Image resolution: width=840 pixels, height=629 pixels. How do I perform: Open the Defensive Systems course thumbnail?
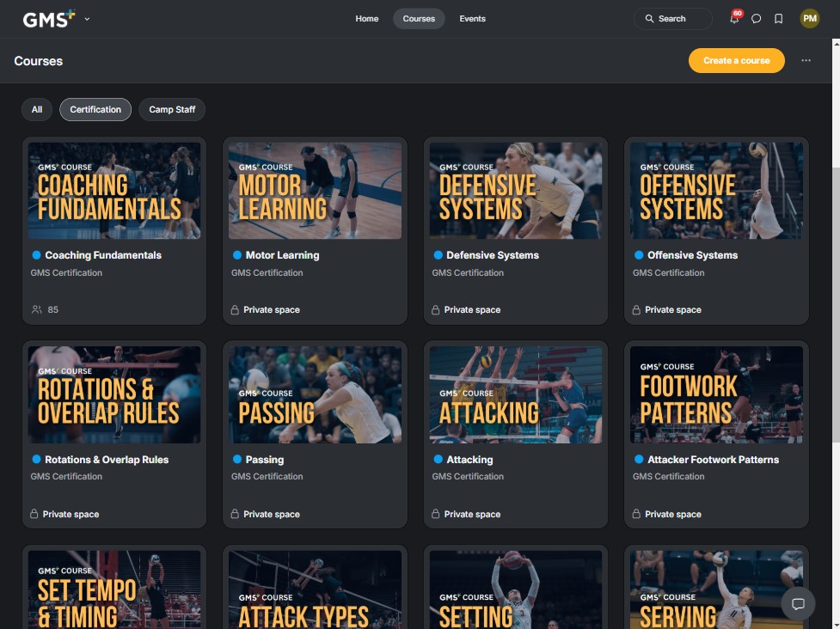[x=515, y=191]
